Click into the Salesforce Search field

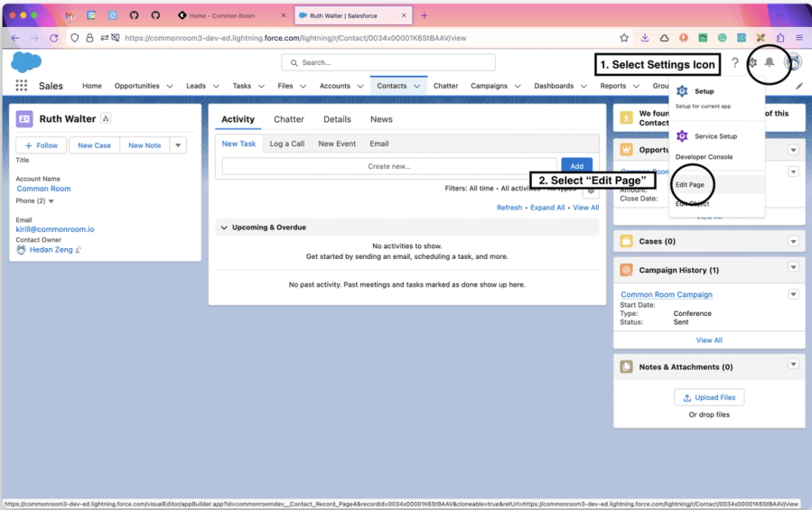pos(388,62)
